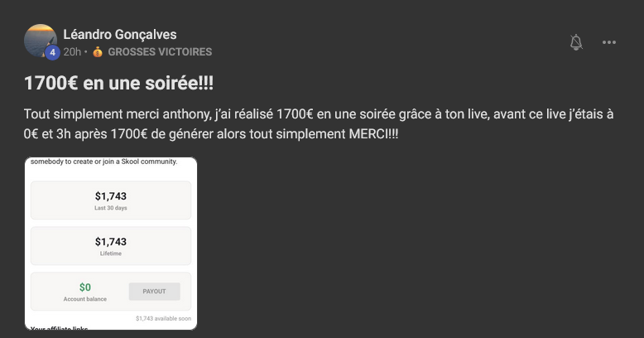Open Léandro Gonçalves' profile avatar picture
This screenshot has height=338, width=644.
click(41, 41)
